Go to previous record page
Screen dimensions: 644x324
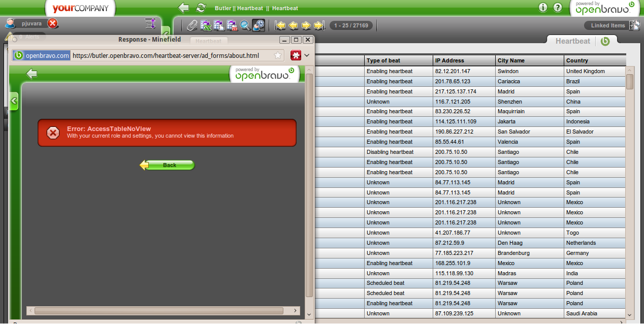tap(293, 25)
